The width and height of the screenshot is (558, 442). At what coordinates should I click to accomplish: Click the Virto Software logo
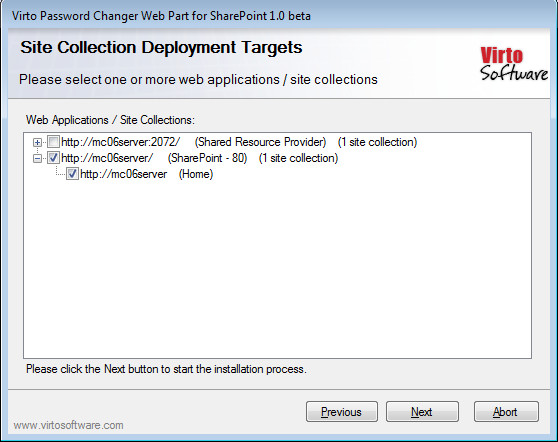pyautogui.click(x=514, y=64)
